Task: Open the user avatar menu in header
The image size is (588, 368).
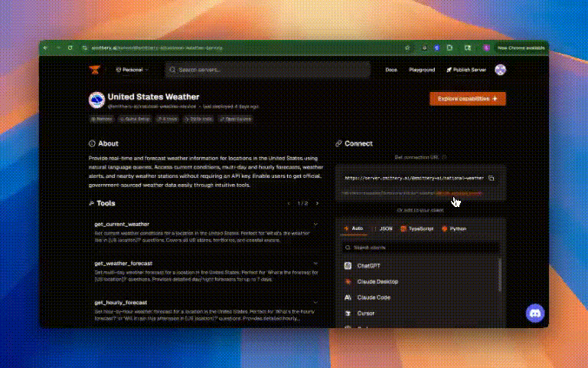Action: 500,70
